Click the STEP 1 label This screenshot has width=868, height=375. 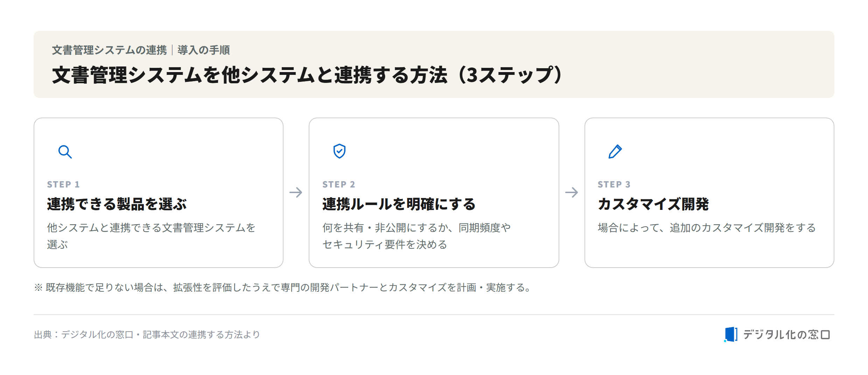tap(63, 184)
